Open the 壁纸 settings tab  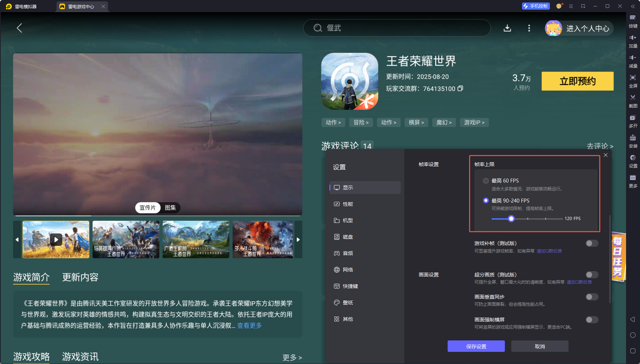365,303
